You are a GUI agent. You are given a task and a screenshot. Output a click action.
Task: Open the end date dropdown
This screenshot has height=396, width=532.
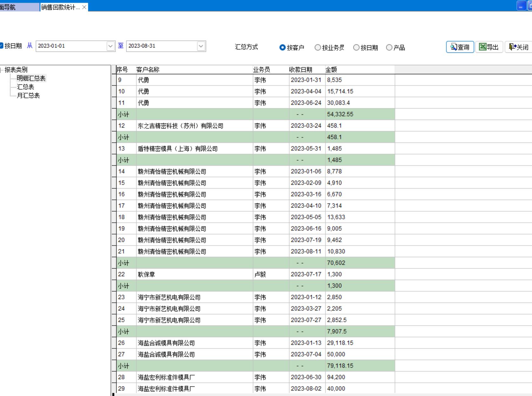point(201,46)
